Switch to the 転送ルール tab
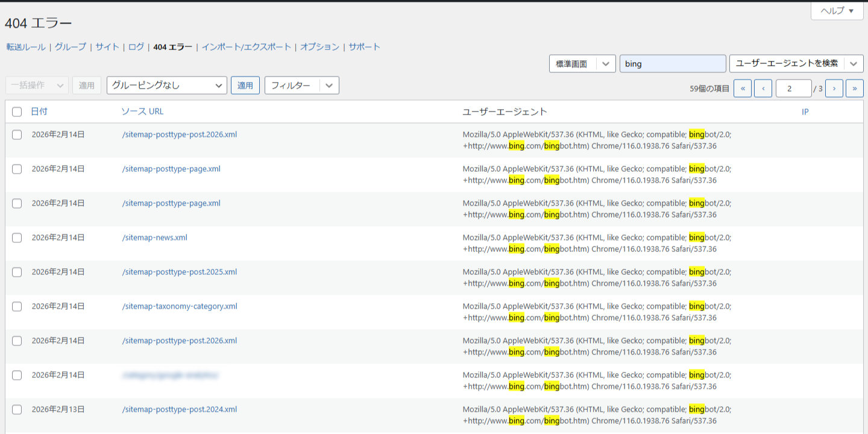This screenshot has height=434, width=868. point(26,47)
